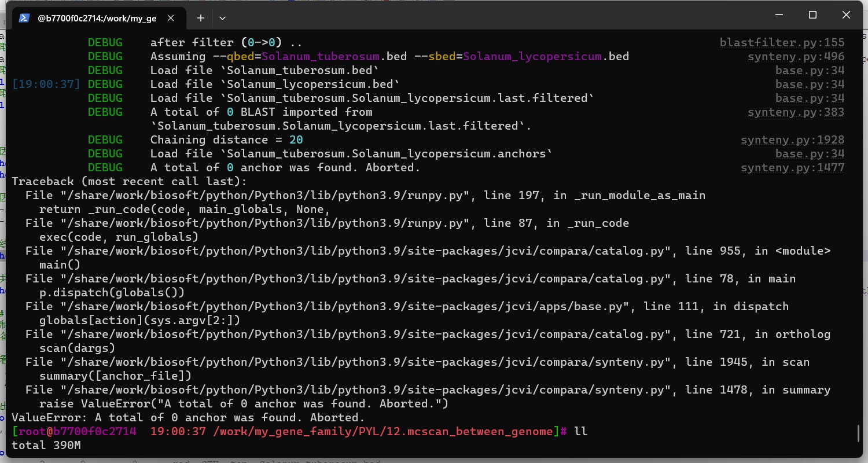This screenshot has width=868, height=463.
Task: Click the 'main()' traceback code line
Action: 60,264
